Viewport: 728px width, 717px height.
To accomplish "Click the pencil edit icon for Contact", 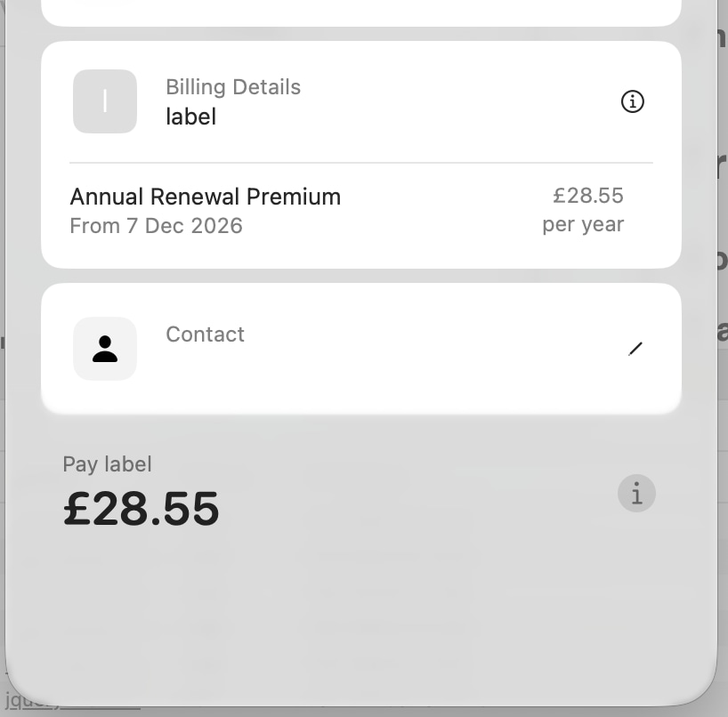I will tap(635, 349).
